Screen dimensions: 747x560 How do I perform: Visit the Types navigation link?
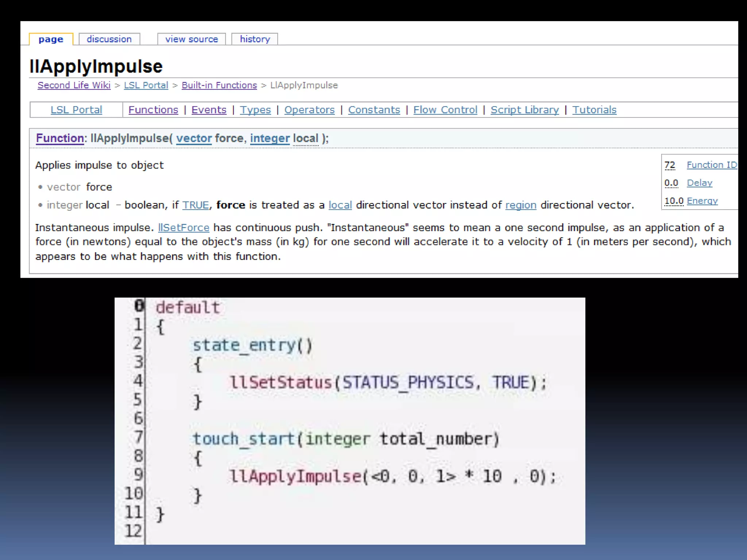pyautogui.click(x=255, y=110)
